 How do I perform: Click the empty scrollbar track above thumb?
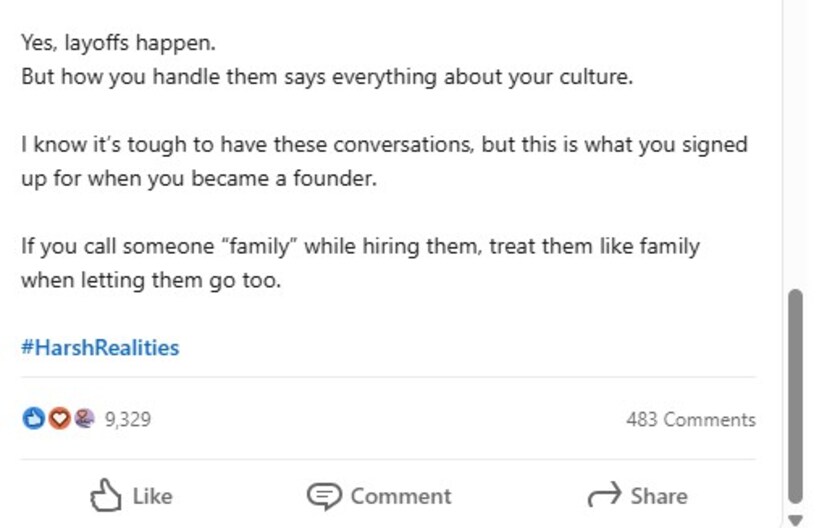795,150
